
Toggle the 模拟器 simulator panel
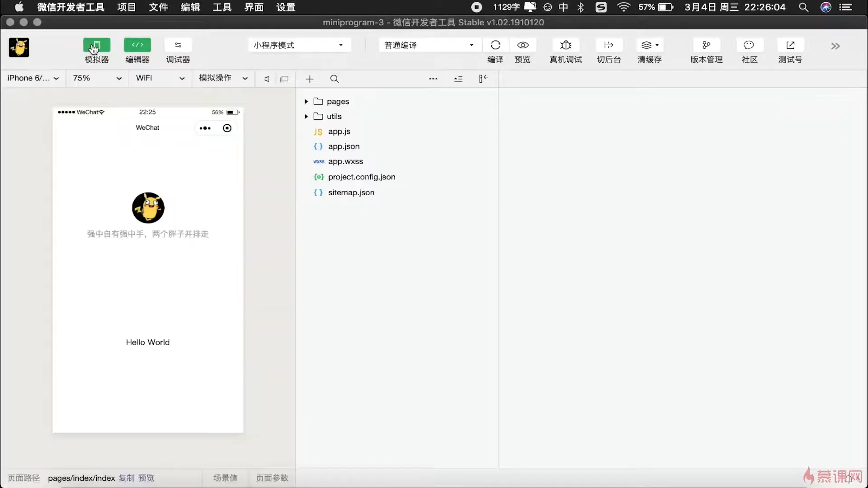point(96,45)
